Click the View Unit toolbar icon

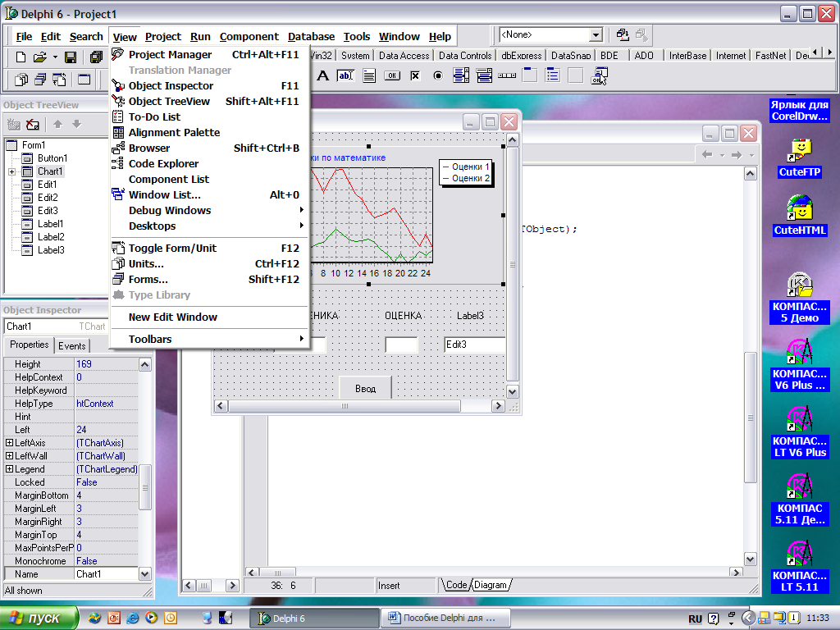[21, 80]
